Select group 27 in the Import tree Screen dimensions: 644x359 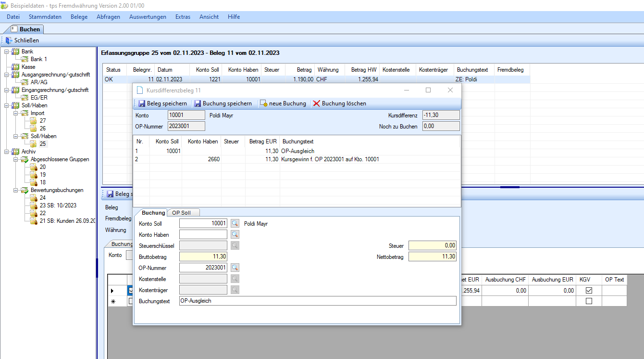tap(43, 121)
